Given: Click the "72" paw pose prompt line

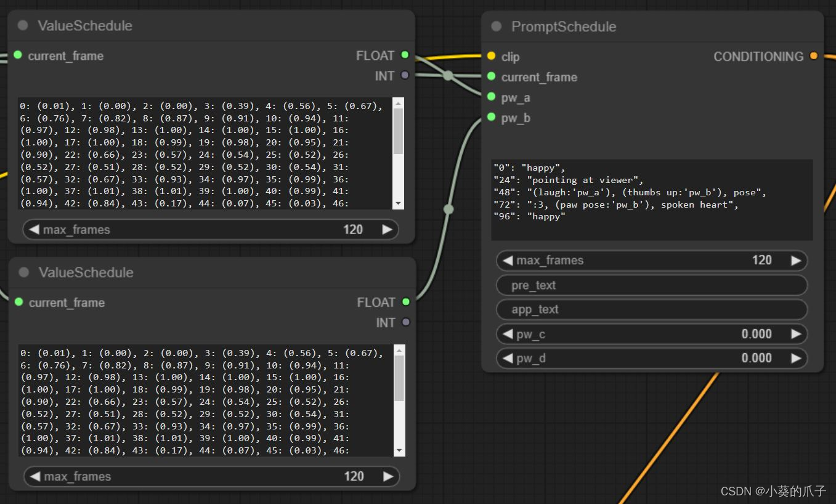Looking at the screenshot, I should (x=616, y=205).
